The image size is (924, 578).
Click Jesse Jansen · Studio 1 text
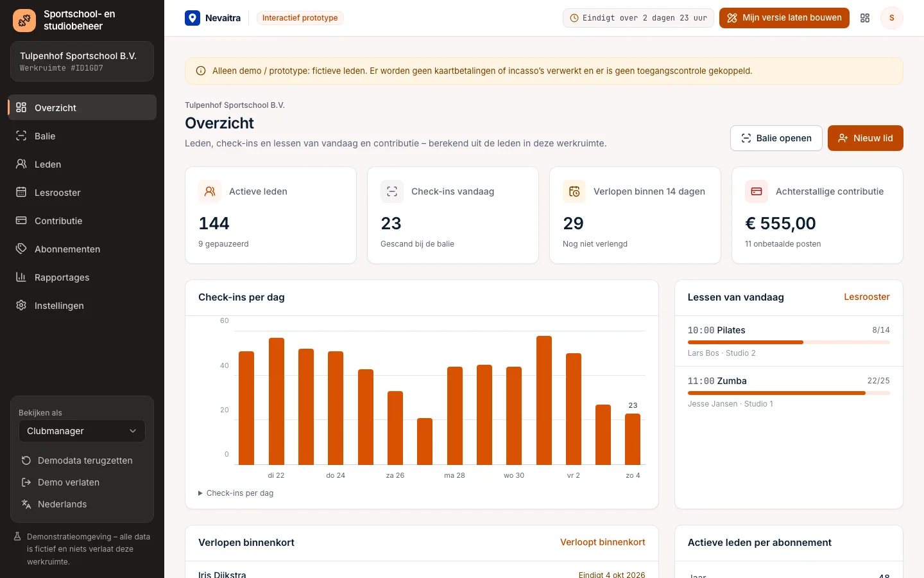pos(730,404)
